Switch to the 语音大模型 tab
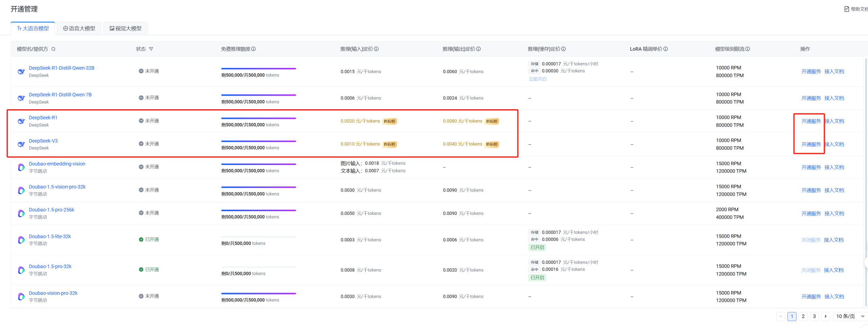The image size is (868, 328). (x=79, y=29)
